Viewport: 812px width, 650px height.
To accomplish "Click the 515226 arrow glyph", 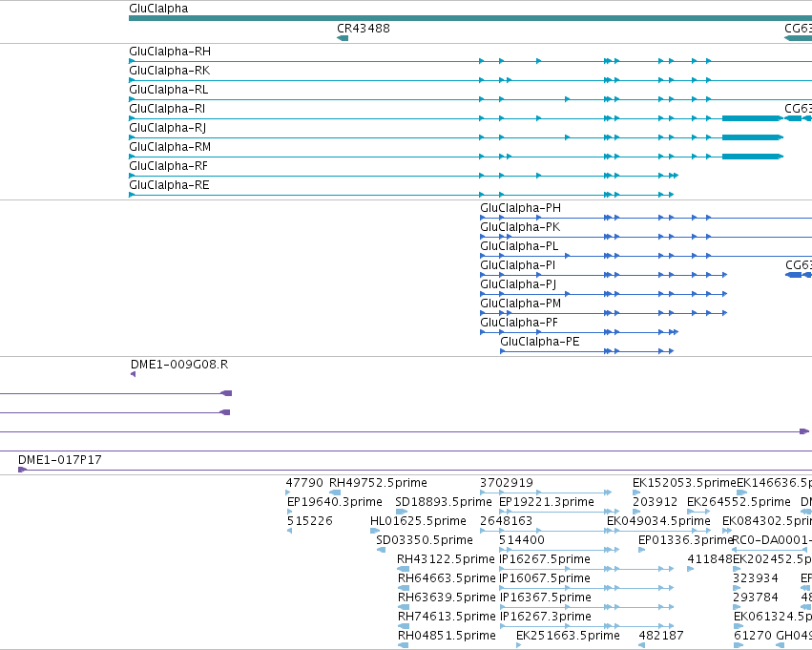I will click(289, 531).
